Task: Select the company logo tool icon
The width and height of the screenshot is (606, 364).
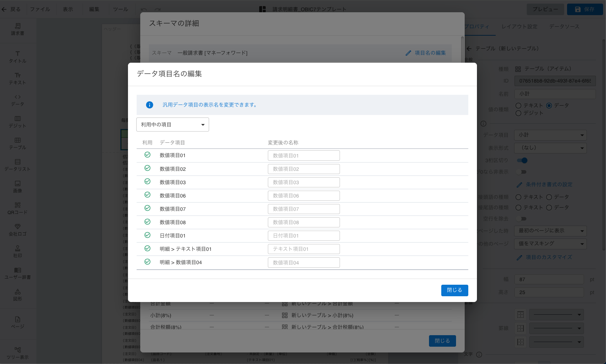Action: pos(18,227)
